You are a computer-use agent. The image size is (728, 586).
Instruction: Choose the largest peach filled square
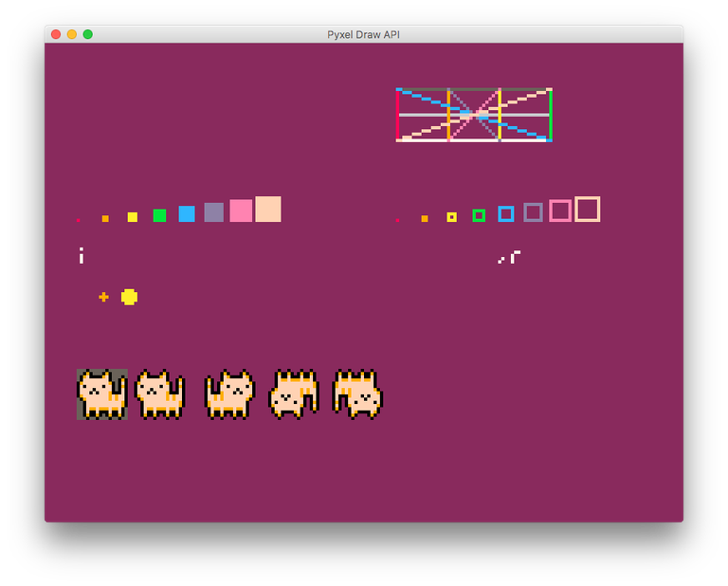point(268,209)
